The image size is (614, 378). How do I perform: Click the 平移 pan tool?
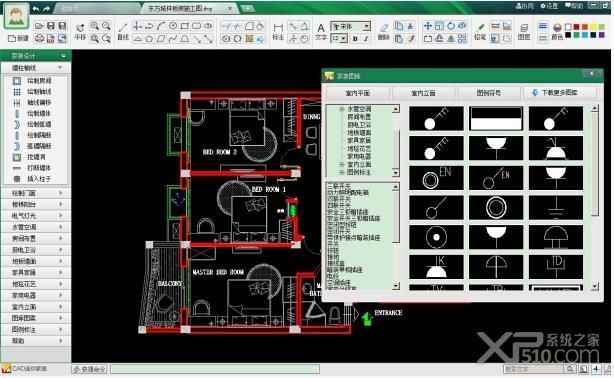pos(80,31)
